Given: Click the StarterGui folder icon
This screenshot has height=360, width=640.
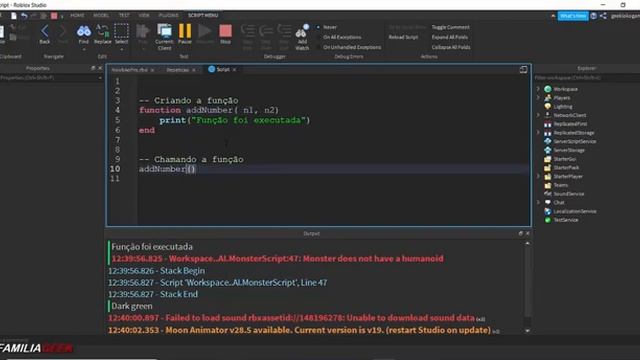Looking at the screenshot, I should pyautogui.click(x=548, y=159).
